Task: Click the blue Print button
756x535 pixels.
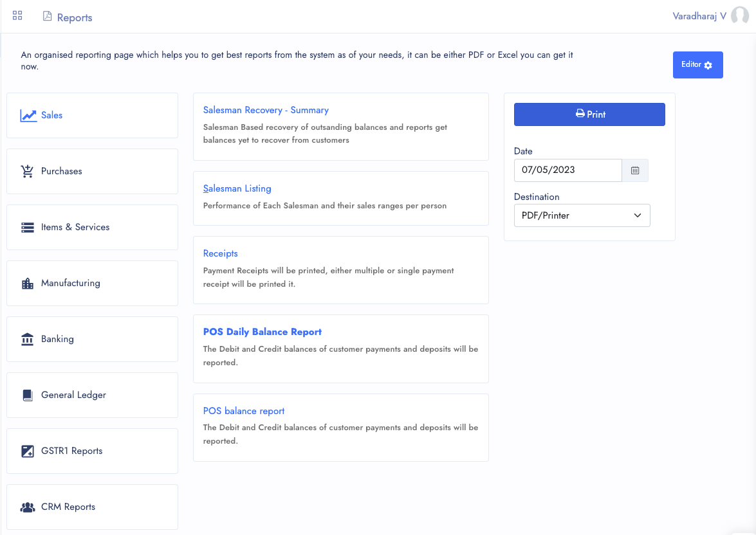Action: (589, 114)
